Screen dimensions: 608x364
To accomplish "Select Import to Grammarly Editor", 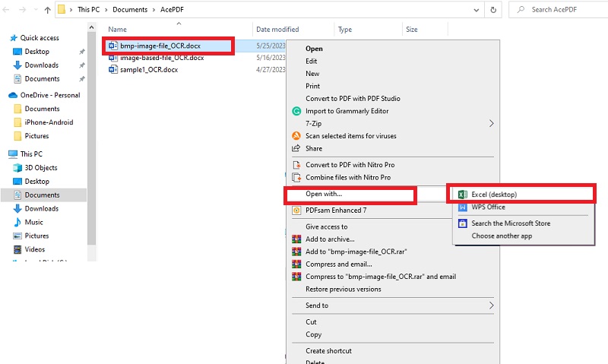I will coord(347,111).
